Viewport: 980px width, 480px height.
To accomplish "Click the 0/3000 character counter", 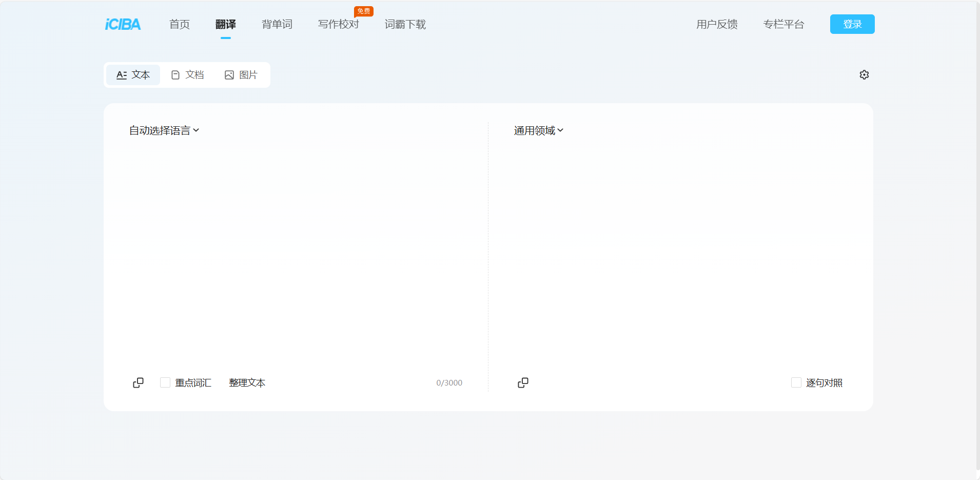I will click(x=449, y=383).
